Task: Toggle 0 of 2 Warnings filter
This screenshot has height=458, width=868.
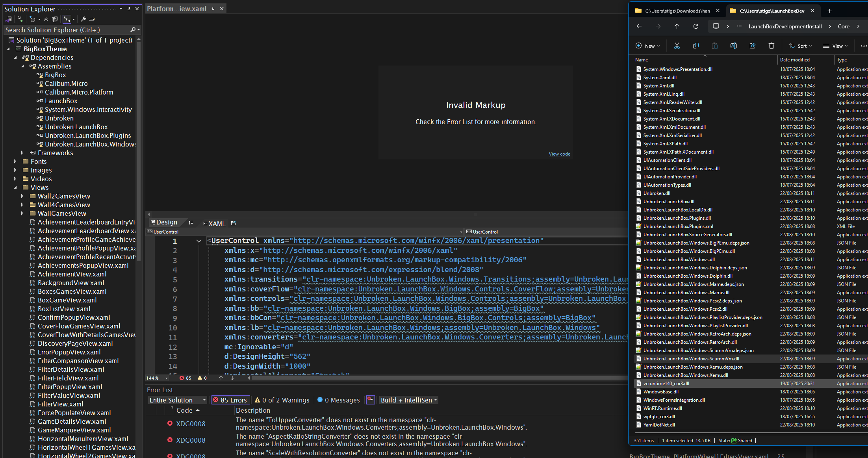Action: pyautogui.click(x=282, y=400)
